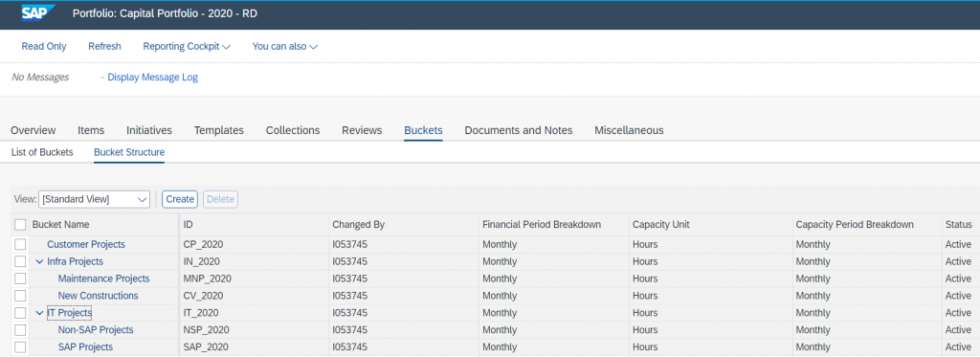Expand the Reporting Cockpit menu

[x=187, y=46]
